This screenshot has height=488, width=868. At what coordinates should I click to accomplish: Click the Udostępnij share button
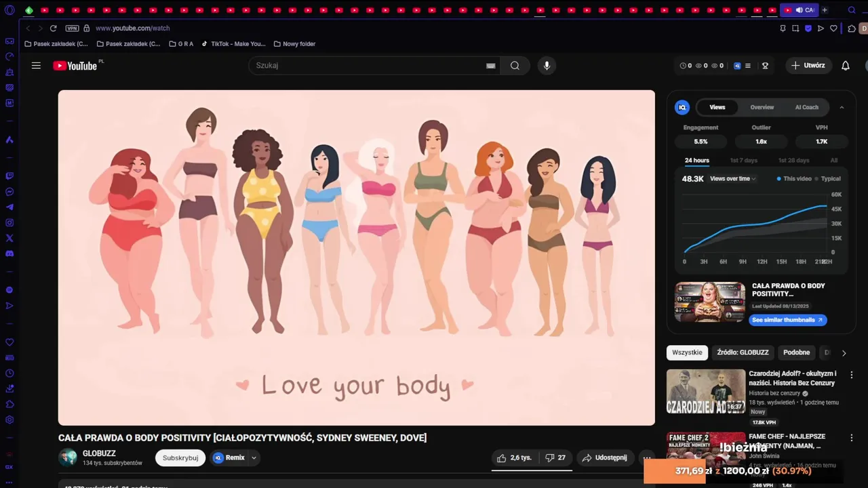[605, 457]
